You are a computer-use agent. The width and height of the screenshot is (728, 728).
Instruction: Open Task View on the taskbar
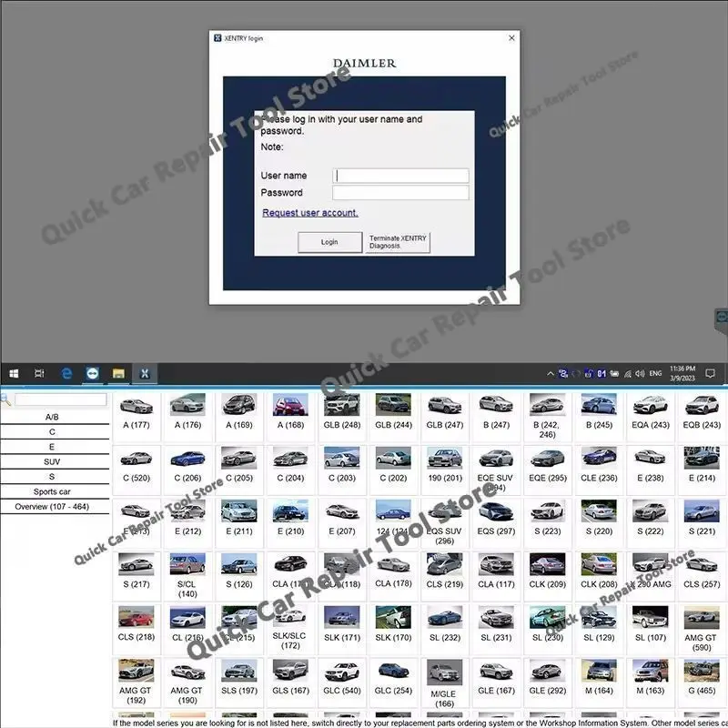pyautogui.click(x=39, y=373)
